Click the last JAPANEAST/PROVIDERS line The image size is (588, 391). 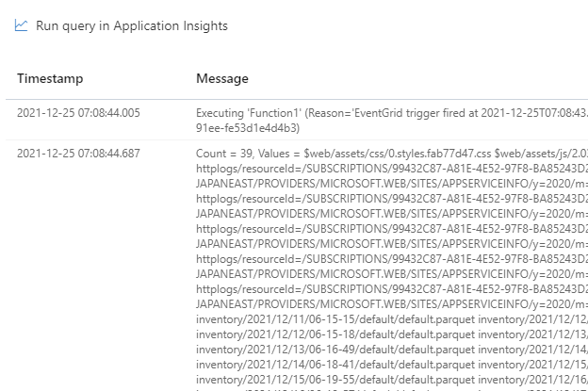(392, 304)
